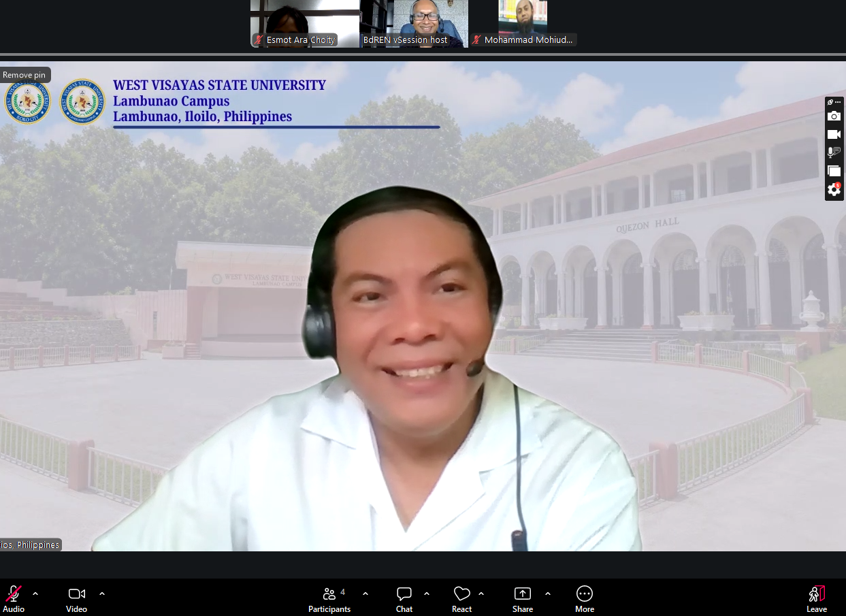Click the link and ellipsis icon atop side toolbar
Viewport: 846px width, 616px height.
tap(834, 102)
